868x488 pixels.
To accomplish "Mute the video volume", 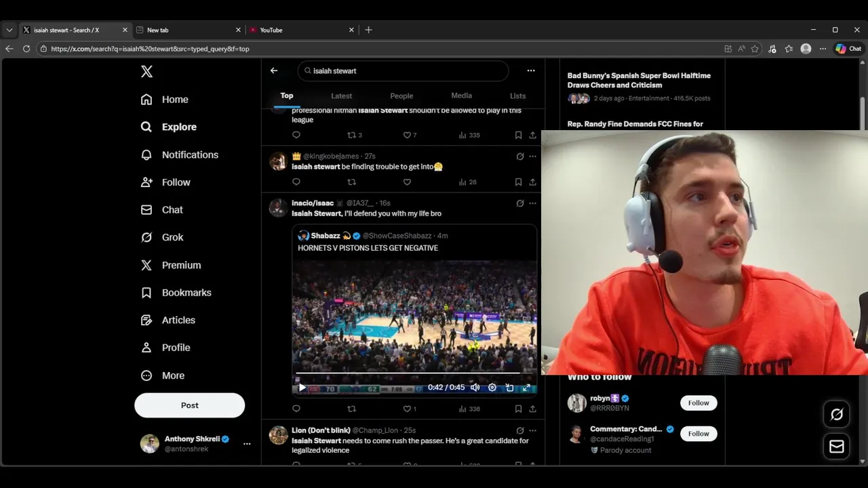I will [x=475, y=388].
